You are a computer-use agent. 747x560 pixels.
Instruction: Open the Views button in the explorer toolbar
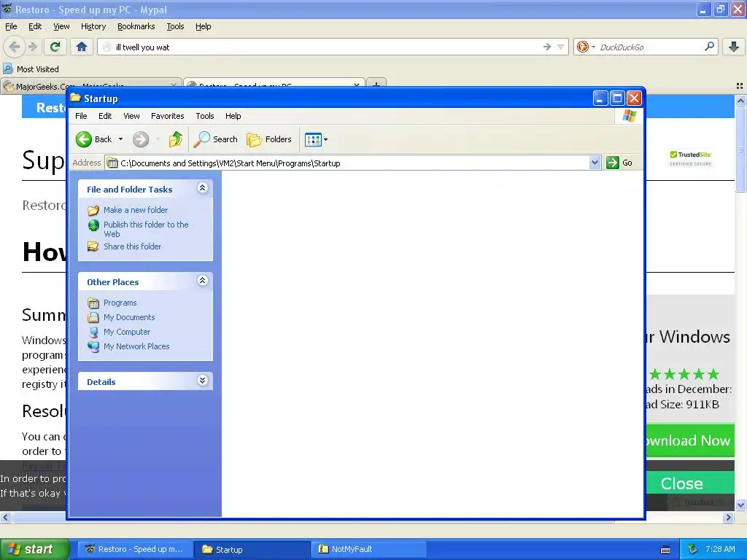click(317, 139)
